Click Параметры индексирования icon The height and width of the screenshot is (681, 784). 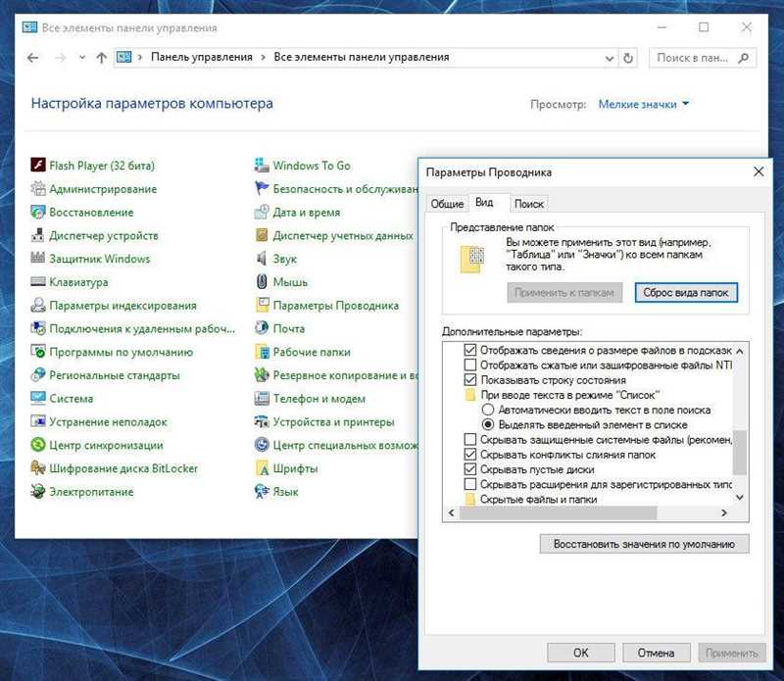click(x=38, y=305)
